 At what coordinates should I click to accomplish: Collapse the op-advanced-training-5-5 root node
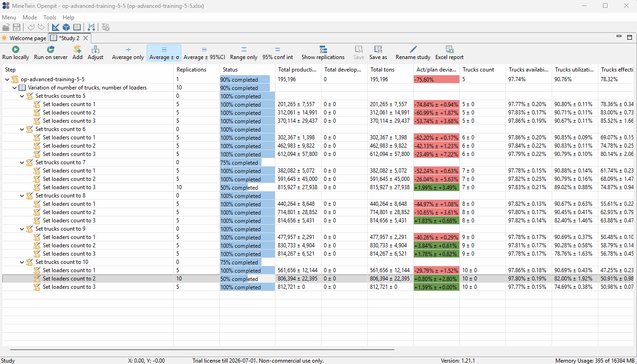click(7, 79)
